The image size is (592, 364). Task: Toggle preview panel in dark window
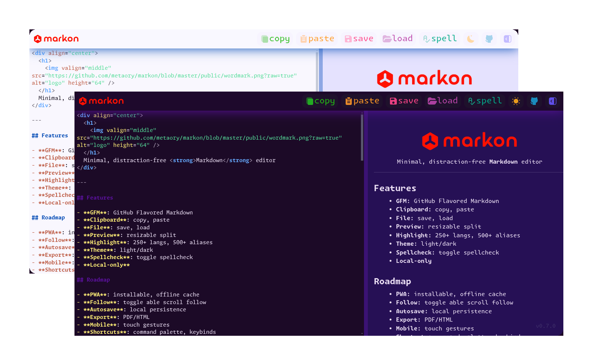click(553, 101)
